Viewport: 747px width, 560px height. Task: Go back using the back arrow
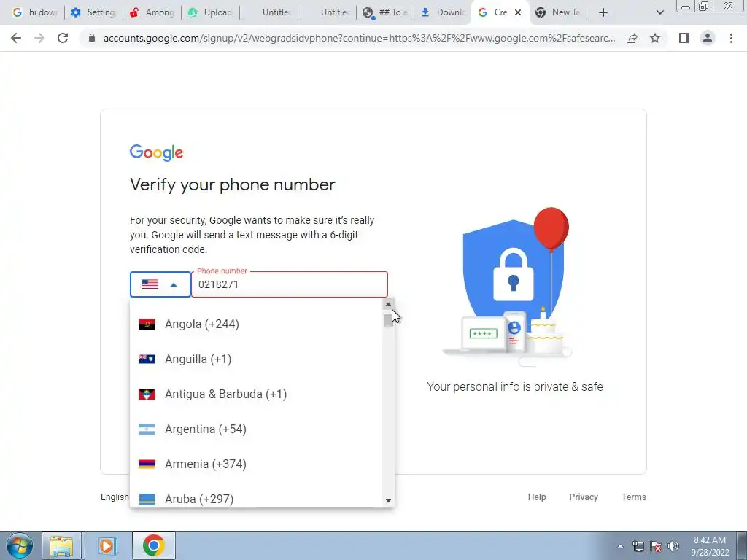[16, 38]
